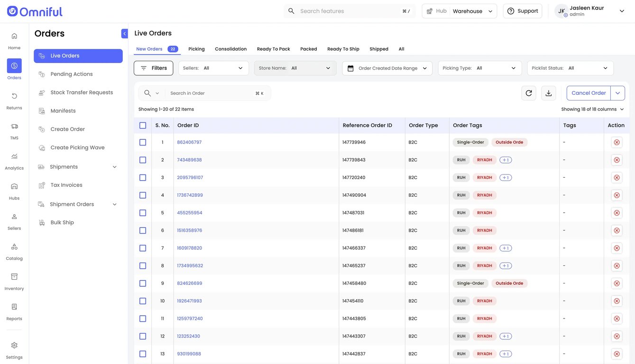Cancel order 862406797 via action icon
Image resolution: width=635 pixels, height=364 pixels.
[617, 142]
